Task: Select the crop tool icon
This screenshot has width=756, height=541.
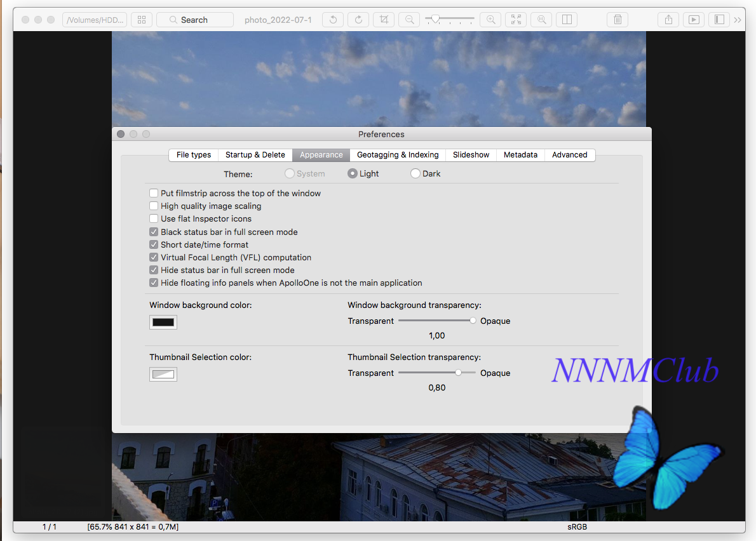Action: coord(384,20)
